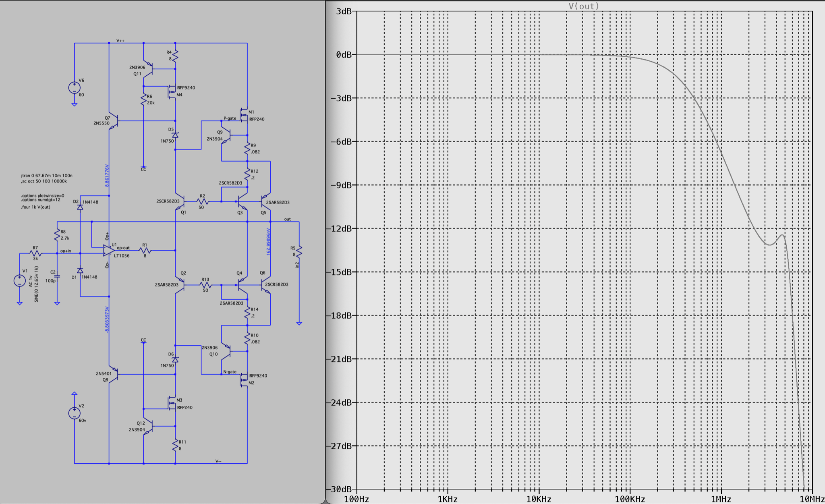Click transistor Q5 2SAR582D3

click(x=266, y=201)
